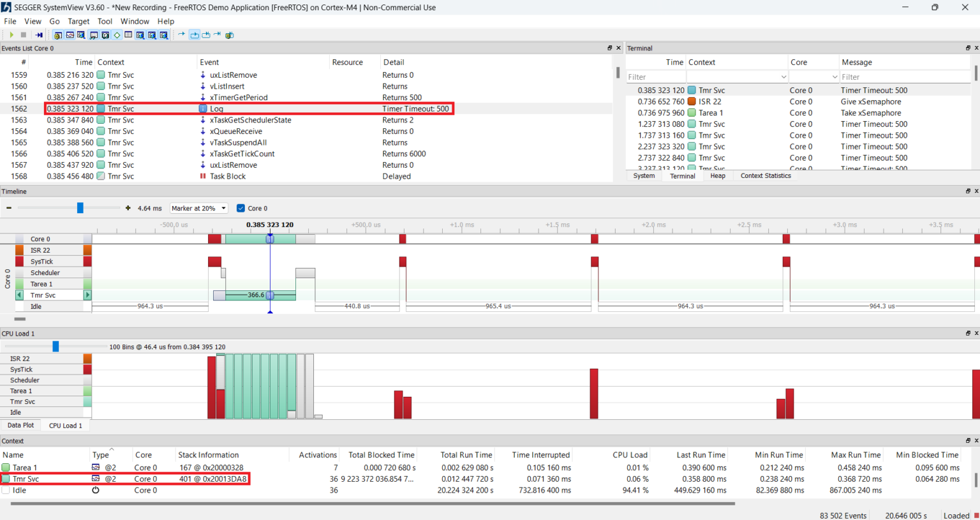Toggle the second toolbar icon with waveform
The image size is (980, 520).
click(x=70, y=35)
